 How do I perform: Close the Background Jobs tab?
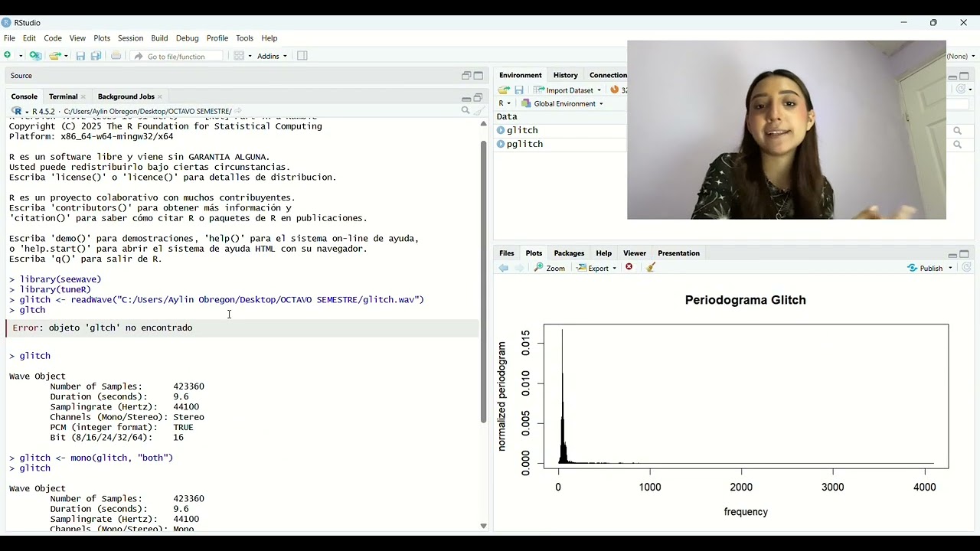(160, 96)
